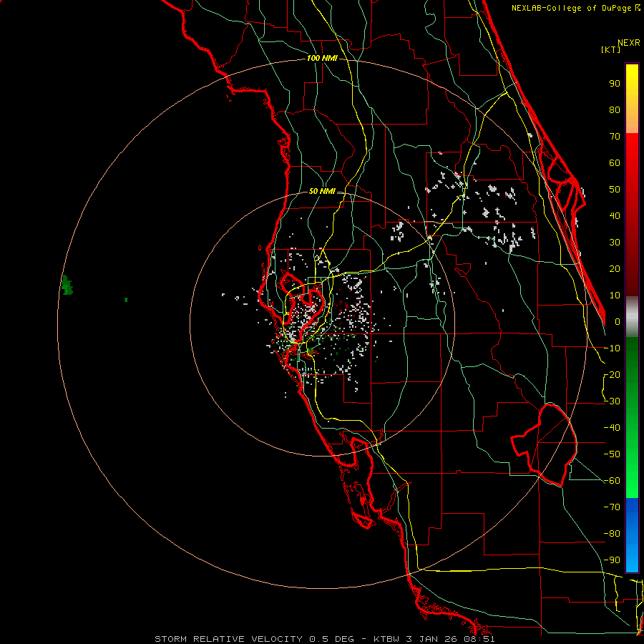This screenshot has height=644, width=644.
Task: Click the -70 value on the velocity scale
Action: tap(612, 507)
